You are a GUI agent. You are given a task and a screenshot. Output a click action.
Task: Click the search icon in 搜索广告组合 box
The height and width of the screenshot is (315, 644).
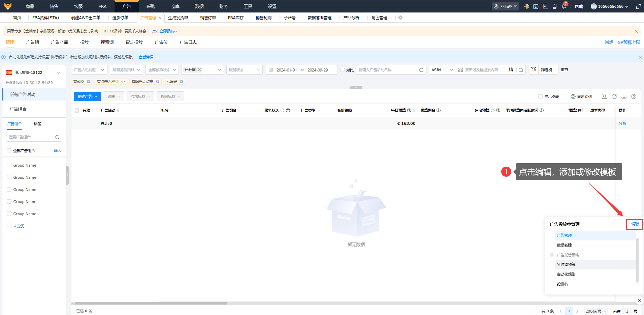pyautogui.click(x=57, y=137)
